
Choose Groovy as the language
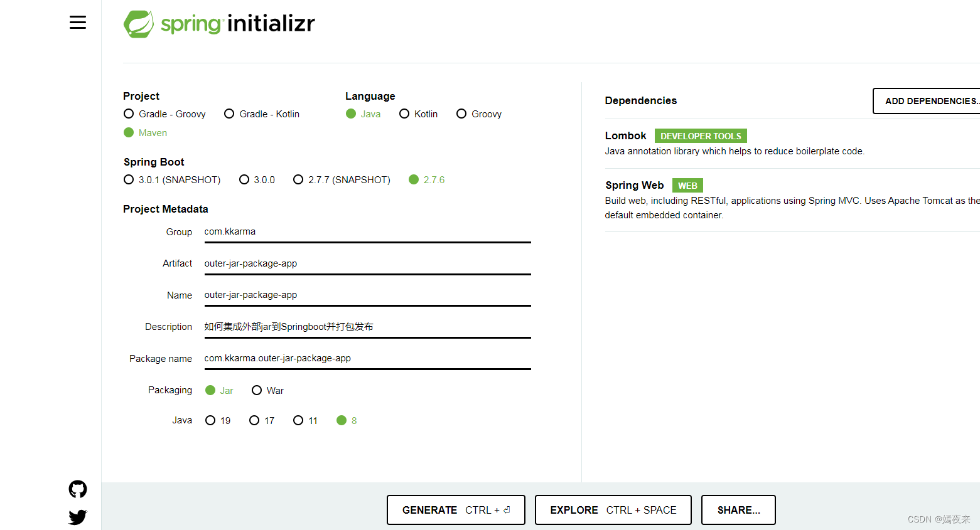tap(479, 114)
